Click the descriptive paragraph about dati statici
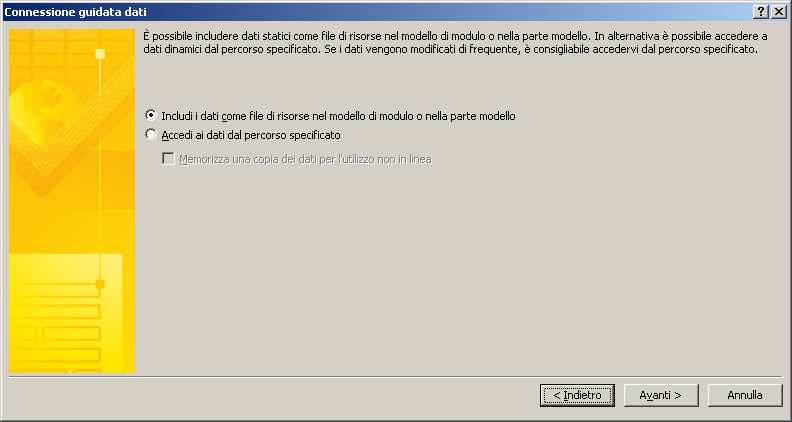This screenshot has width=792, height=422. tap(455, 43)
